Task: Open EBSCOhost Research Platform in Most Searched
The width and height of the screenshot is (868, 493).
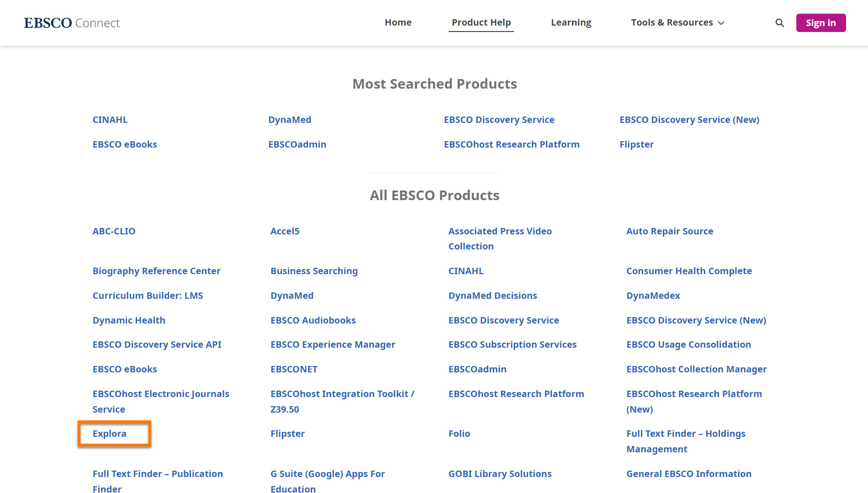Action: 511,144
